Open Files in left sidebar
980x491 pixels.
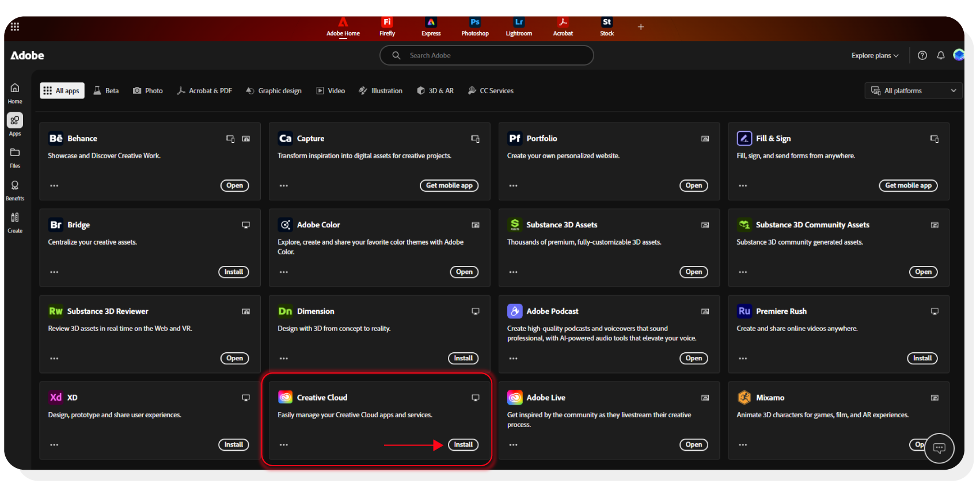pyautogui.click(x=15, y=158)
